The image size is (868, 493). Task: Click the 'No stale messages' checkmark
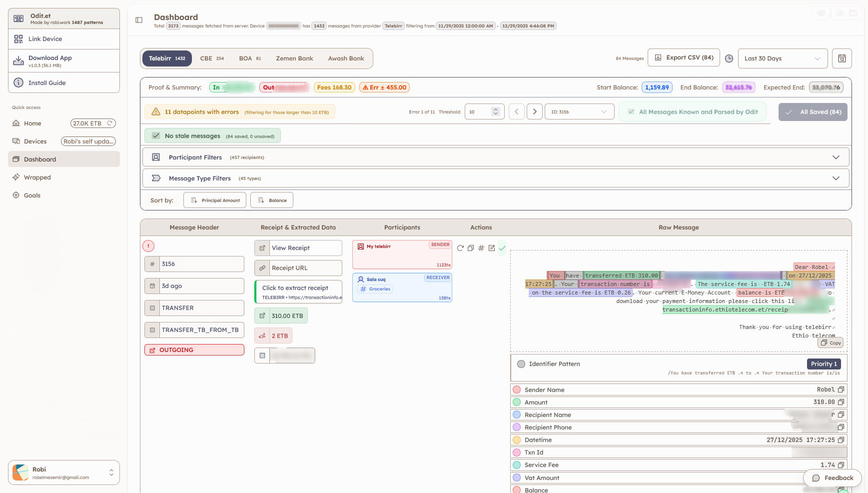155,135
